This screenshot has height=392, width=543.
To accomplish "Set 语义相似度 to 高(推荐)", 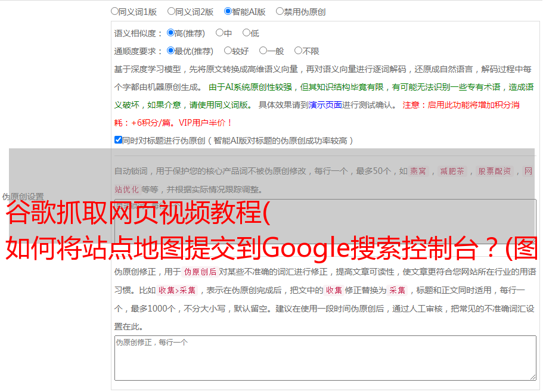I will coord(170,33).
